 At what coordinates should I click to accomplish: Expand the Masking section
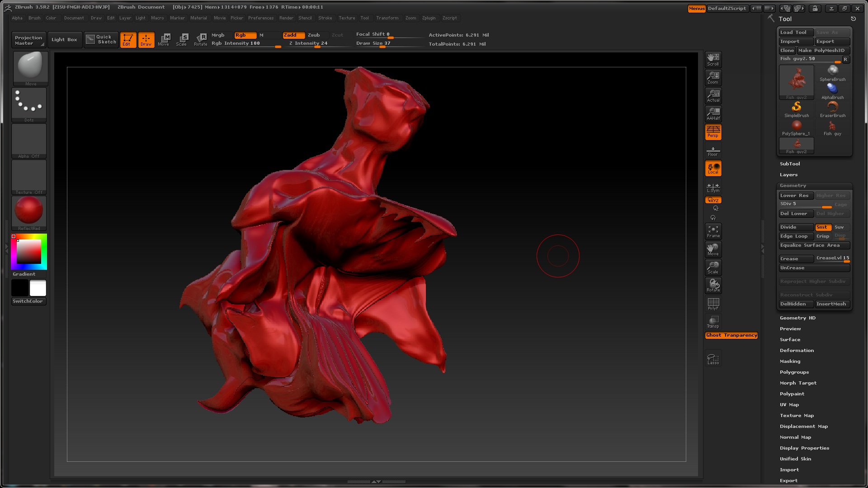790,361
